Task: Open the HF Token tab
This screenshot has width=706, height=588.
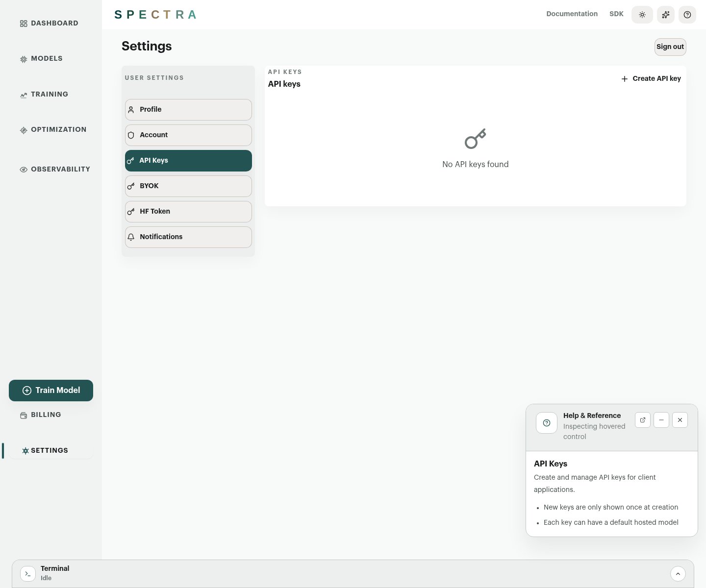Action: pyautogui.click(x=188, y=212)
